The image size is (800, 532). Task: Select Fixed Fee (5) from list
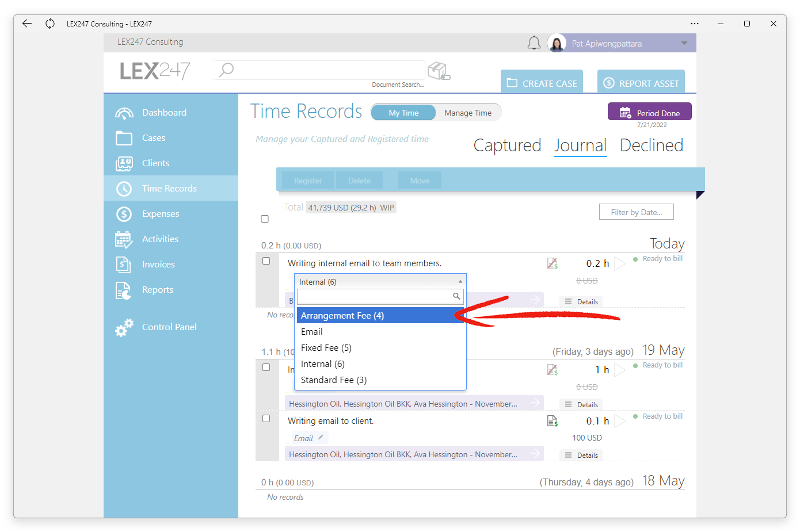380,348
